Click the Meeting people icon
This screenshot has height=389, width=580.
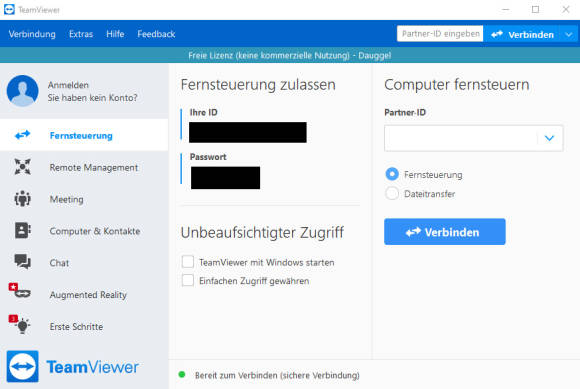(x=23, y=199)
